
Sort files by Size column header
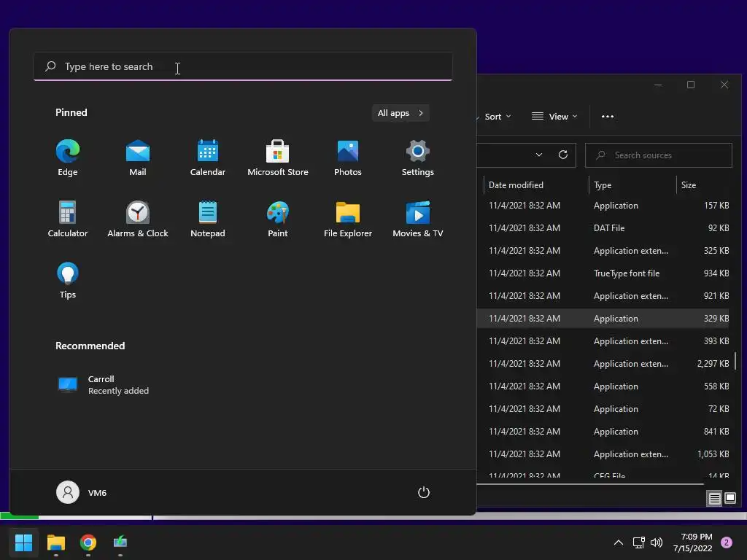704,184
